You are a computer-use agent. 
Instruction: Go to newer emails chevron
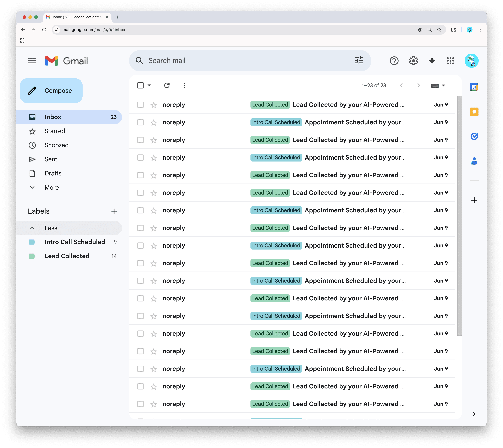(x=401, y=85)
